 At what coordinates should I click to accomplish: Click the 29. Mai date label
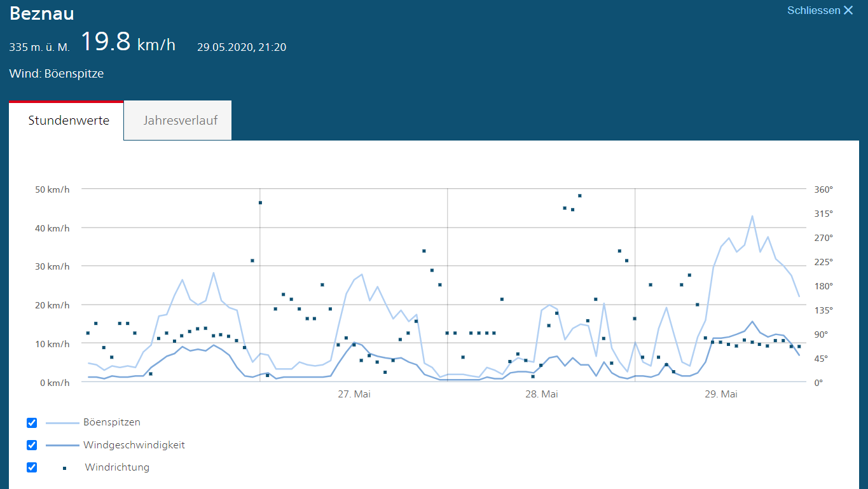tap(721, 394)
